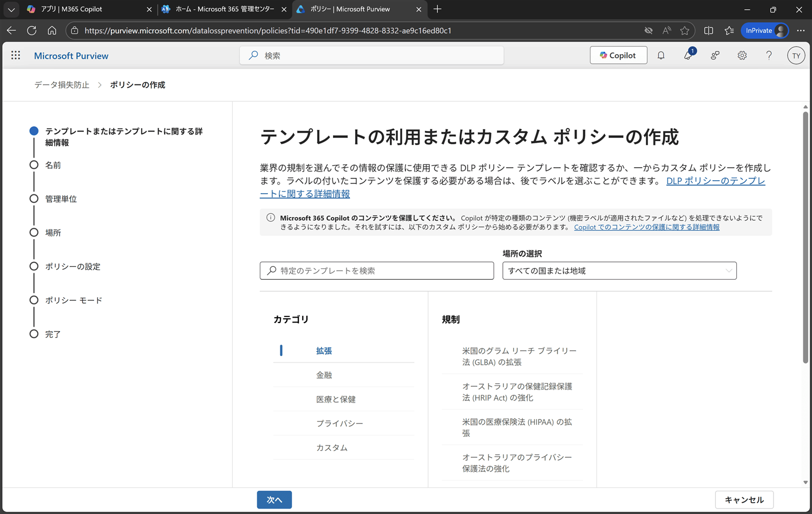Add page to favorites star icon
Image resolution: width=812 pixels, height=514 pixels.
(685, 30)
